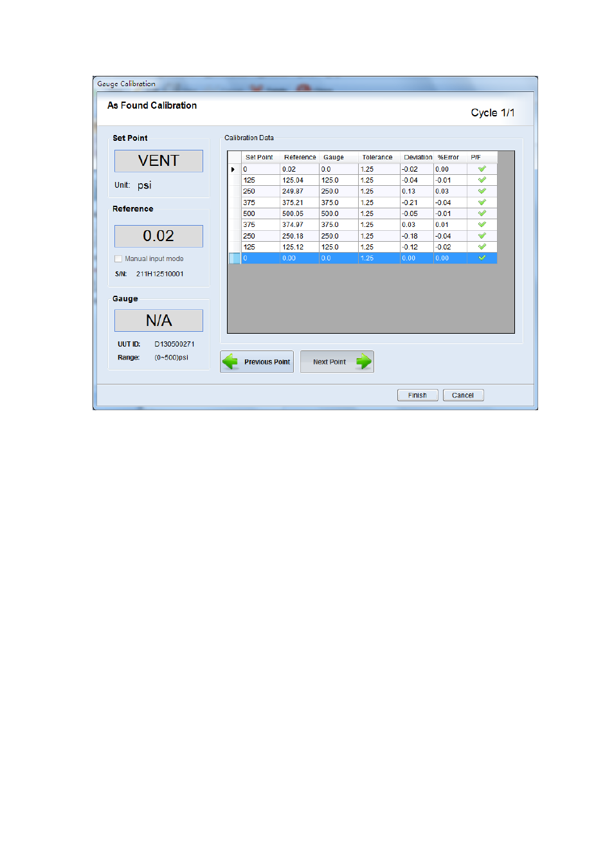This screenshot has height=868, width=614.
Task: Select deviation cell 0.13
Action: click(x=417, y=191)
